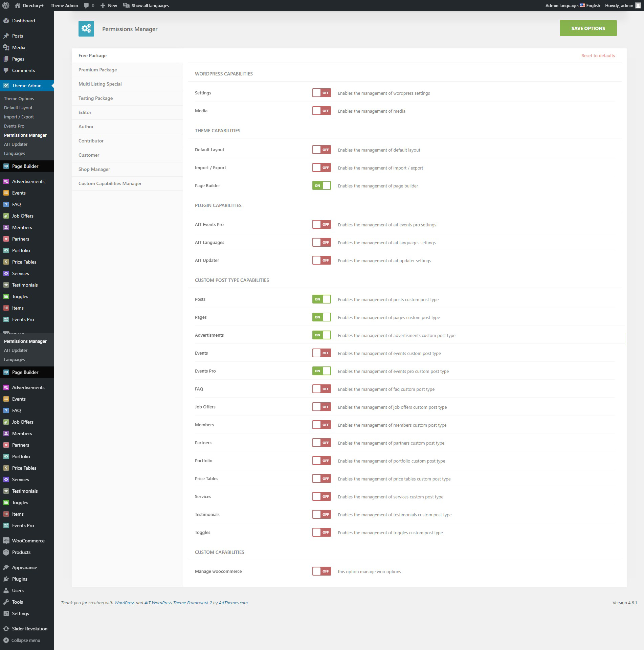Switch to the Editor role tab
644x650 pixels.
point(127,112)
